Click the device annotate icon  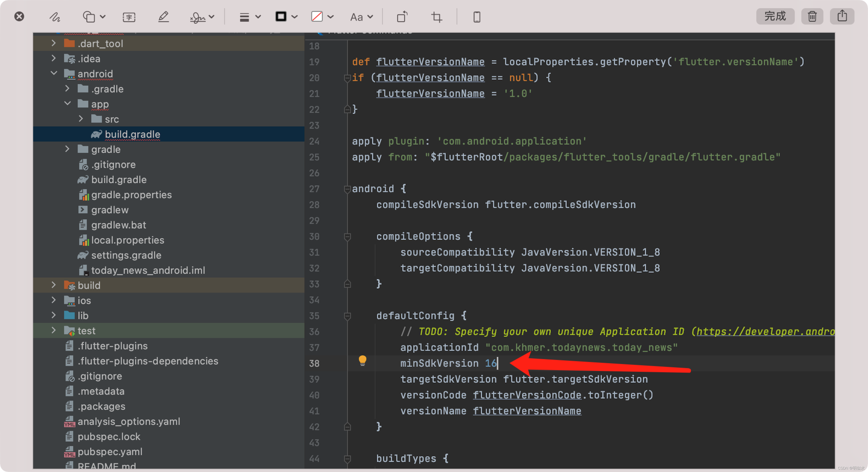[477, 17]
